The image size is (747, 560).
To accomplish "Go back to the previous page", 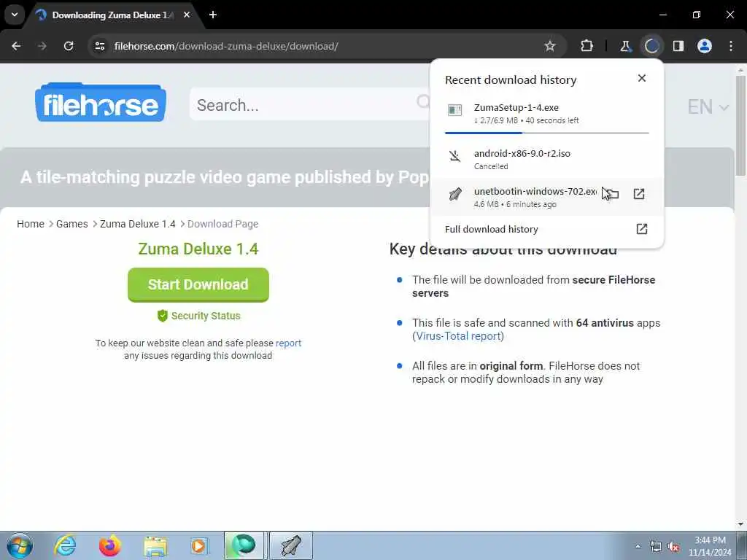I will pos(16,46).
